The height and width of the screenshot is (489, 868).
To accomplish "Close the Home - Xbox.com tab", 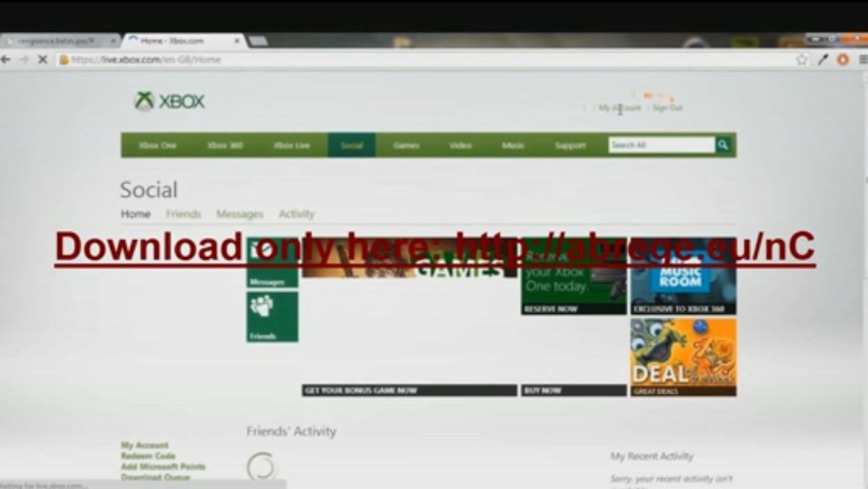I will 237,41.
